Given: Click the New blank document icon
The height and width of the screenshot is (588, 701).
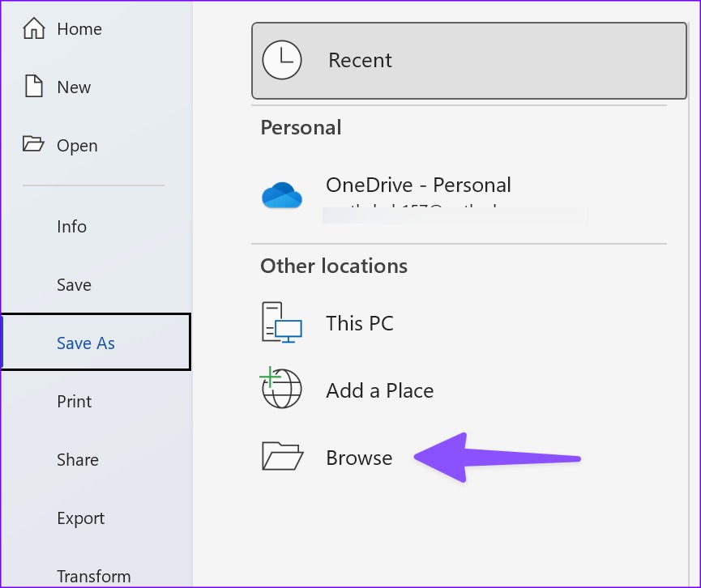Looking at the screenshot, I should pos(34,86).
